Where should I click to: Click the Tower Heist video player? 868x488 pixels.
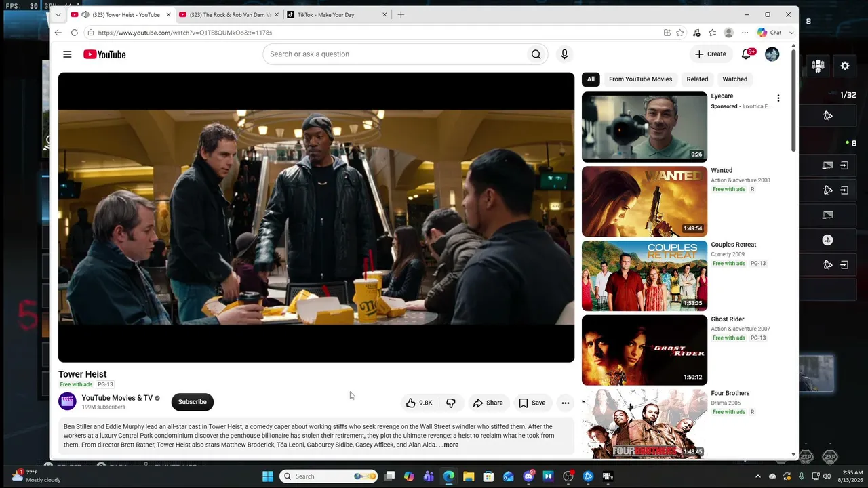pyautogui.click(x=316, y=218)
